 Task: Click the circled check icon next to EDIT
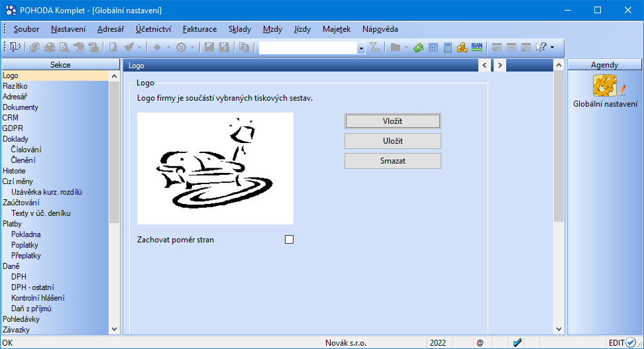631,342
